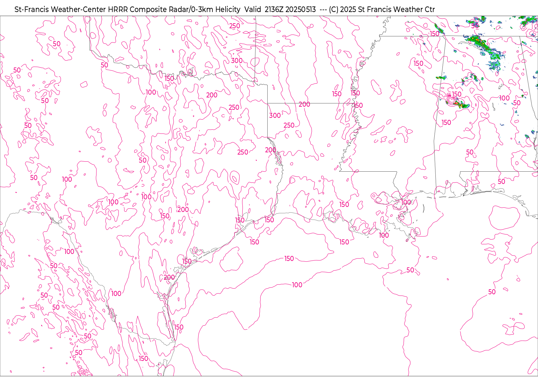Click 'St-Francis Weather-Center' at the start of the title

click(60, 10)
